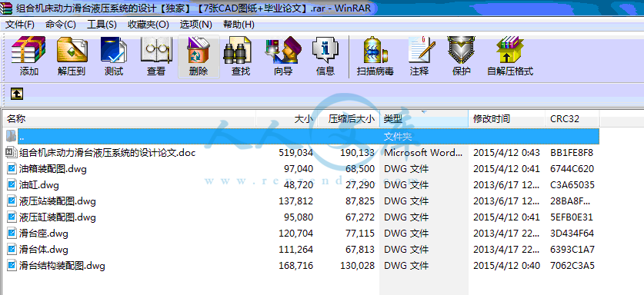This screenshot has height=295, width=644.
Task: Click the parent folder icon in '..' row
Action: 12,136
